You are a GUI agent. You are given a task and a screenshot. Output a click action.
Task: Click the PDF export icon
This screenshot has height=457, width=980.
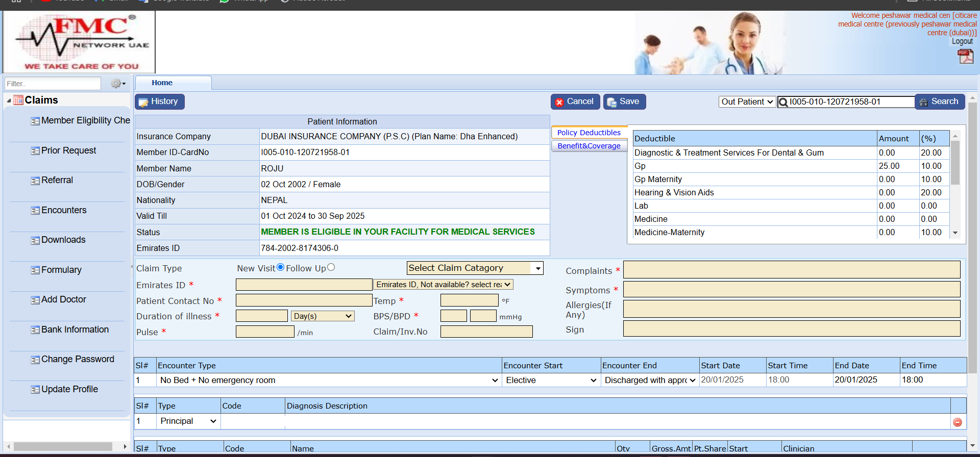[x=965, y=56]
